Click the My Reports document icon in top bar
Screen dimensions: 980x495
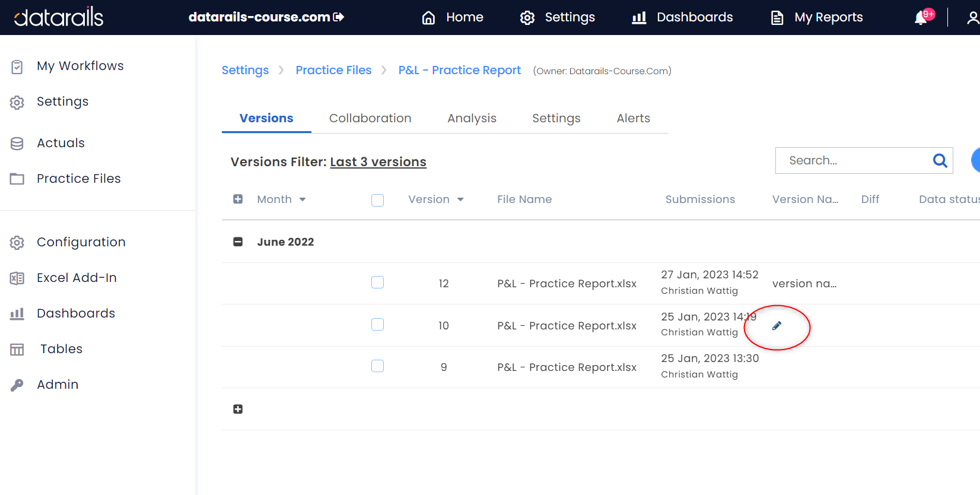click(777, 18)
